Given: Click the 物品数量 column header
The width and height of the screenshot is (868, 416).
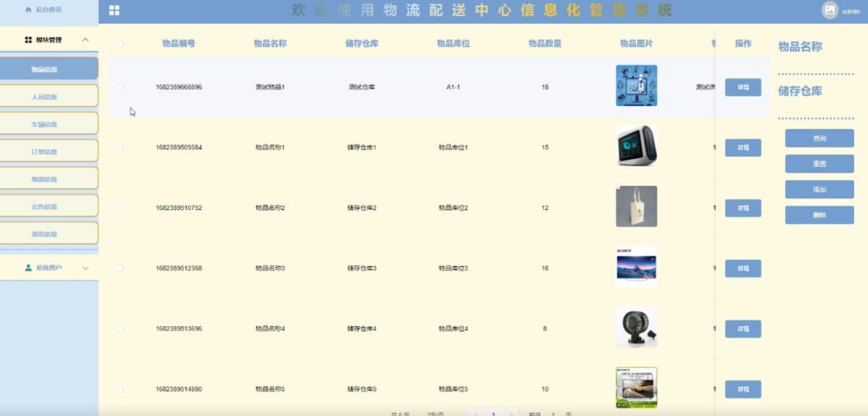Looking at the screenshot, I should click(x=546, y=44).
